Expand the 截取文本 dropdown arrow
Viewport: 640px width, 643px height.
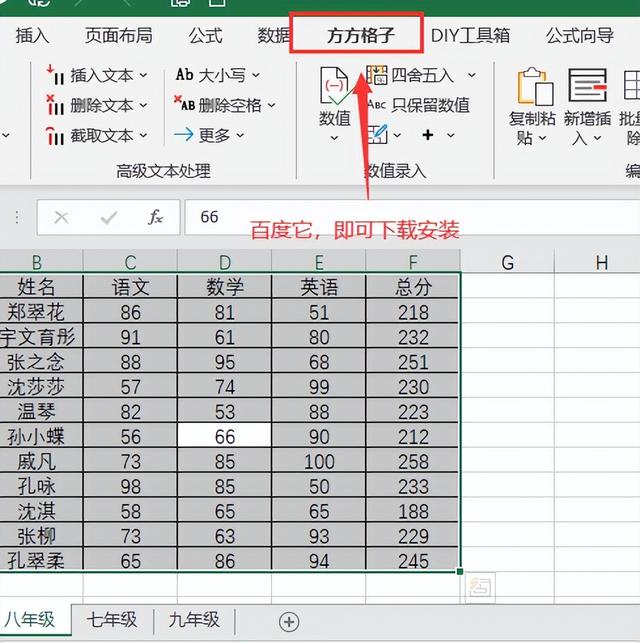click(143, 135)
